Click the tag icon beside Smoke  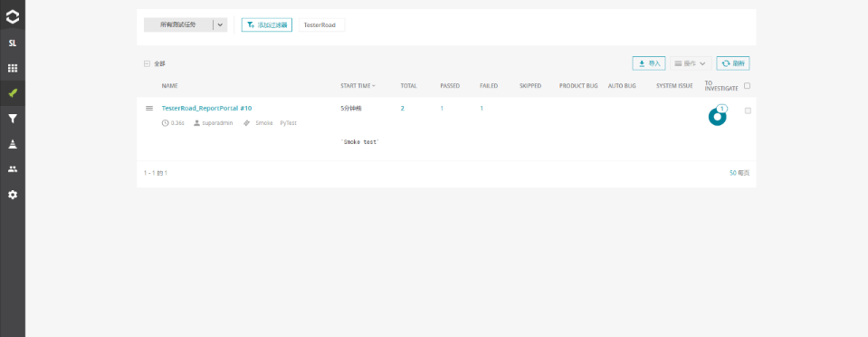coord(246,123)
